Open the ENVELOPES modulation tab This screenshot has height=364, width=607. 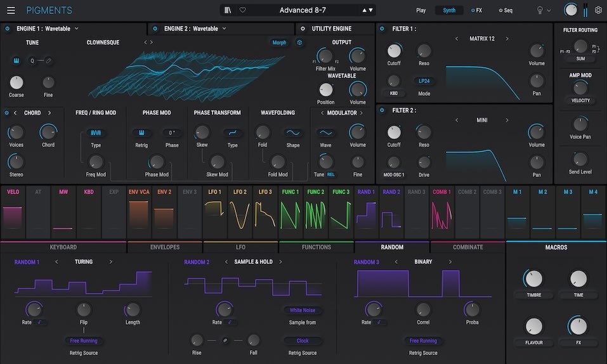[165, 247]
